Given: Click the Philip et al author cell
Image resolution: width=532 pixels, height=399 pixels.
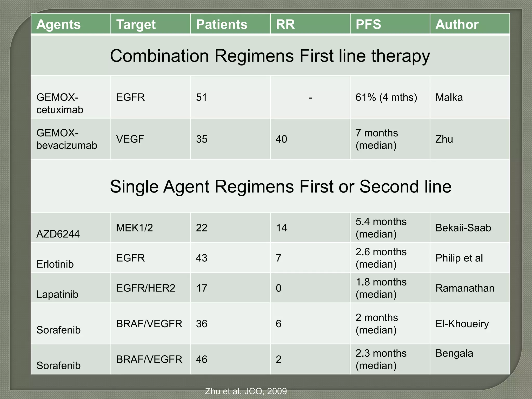Looking at the screenshot, I should 470,258.
